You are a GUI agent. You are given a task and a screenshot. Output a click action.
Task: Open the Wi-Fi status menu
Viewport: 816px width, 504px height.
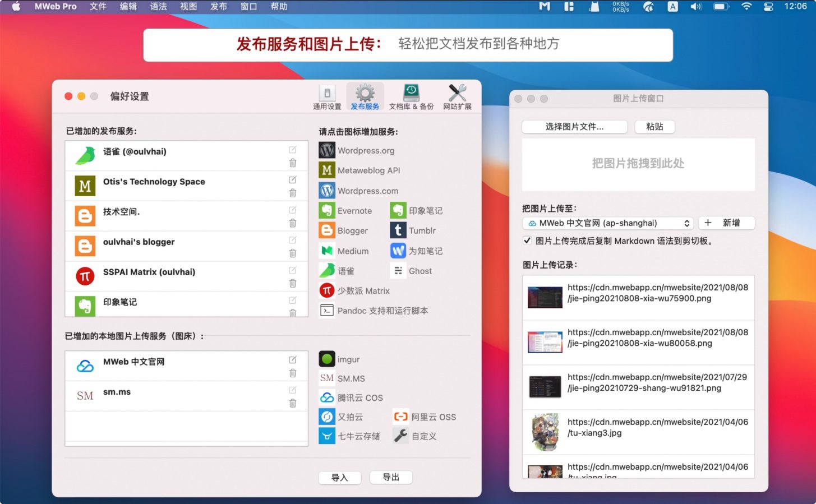(x=746, y=7)
